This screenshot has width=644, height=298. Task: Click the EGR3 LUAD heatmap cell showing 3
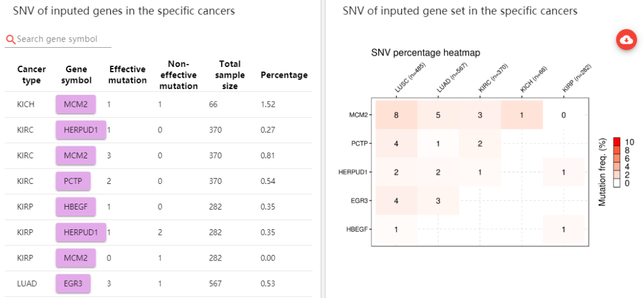438,201
